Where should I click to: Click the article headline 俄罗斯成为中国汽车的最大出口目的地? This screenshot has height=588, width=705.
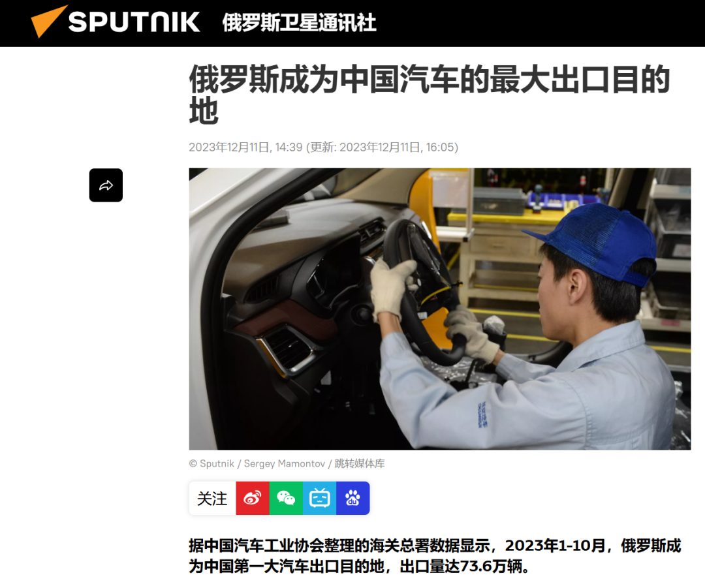point(430,95)
